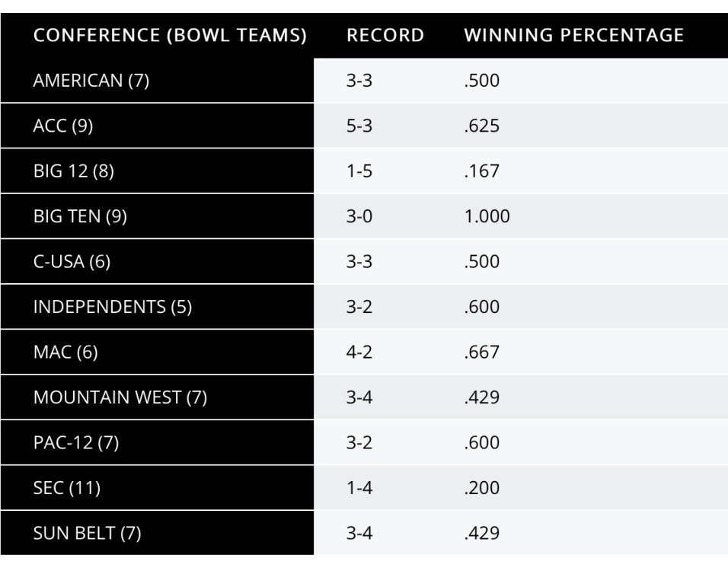Click the MAC (6) row label
Image resolution: width=728 pixels, height=571 pixels.
(65, 352)
